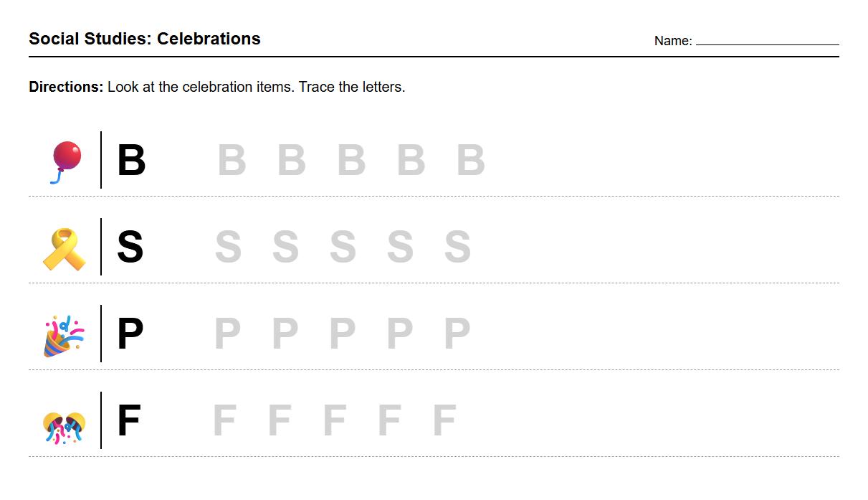Screen dimensions: 868x500
Task: Click the middle gray tracing letter B
Action: coord(351,161)
